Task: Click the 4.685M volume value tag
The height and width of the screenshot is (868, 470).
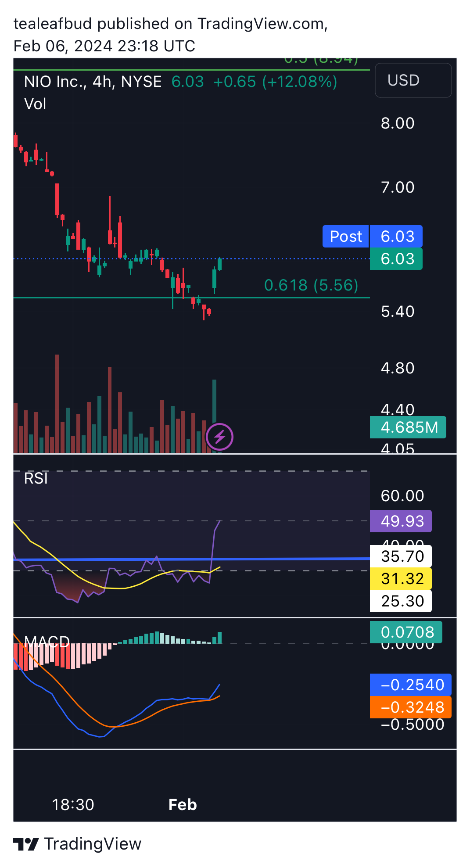Action: click(408, 427)
